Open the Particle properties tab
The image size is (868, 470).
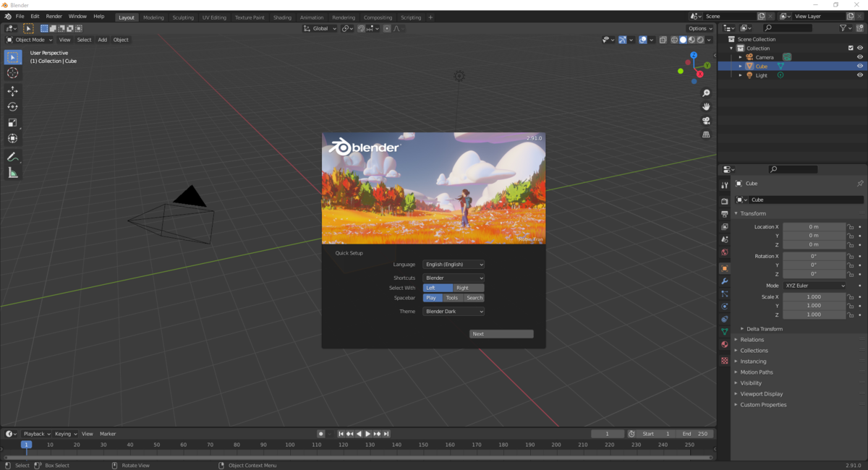click(724, 294)
